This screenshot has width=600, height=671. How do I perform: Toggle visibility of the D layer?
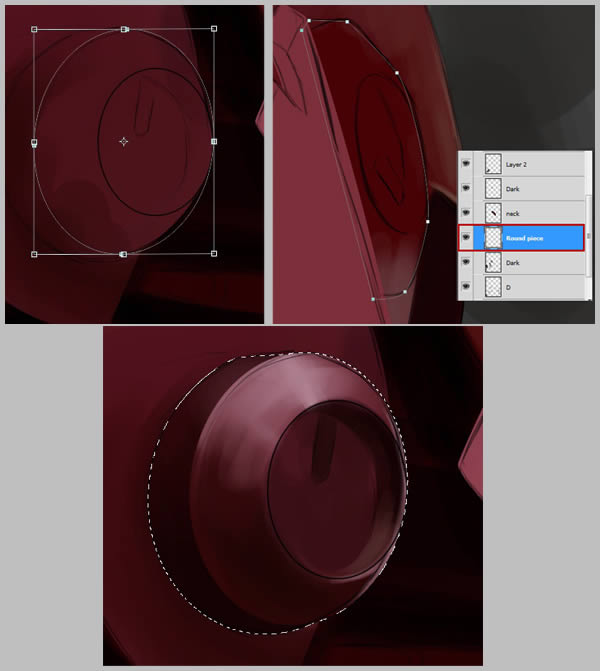coord(466,286)
